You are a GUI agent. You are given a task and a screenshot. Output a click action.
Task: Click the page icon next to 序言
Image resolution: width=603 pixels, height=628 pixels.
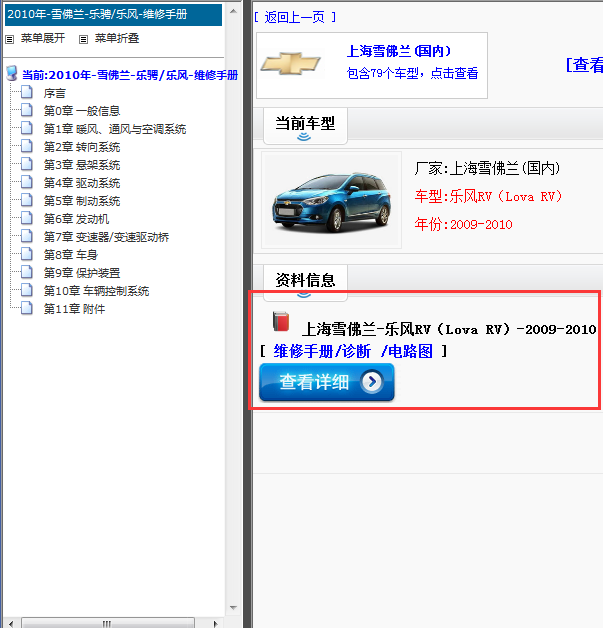pyautogui.click(x=27, y=92)
